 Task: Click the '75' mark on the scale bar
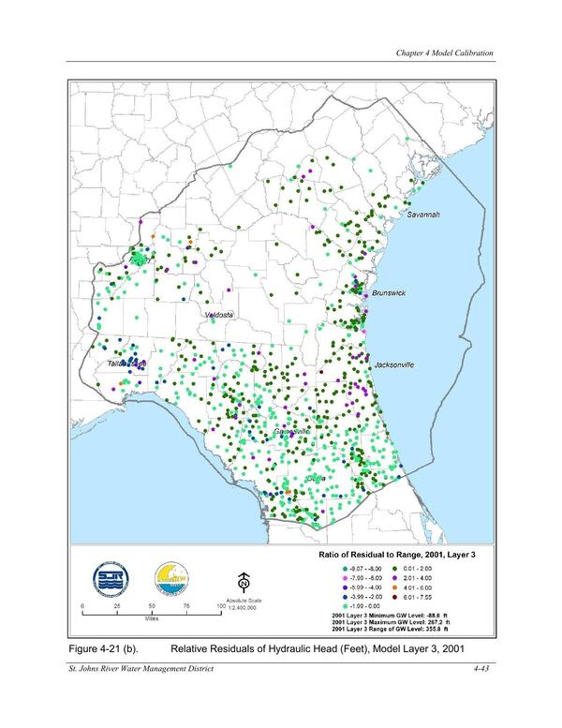tap(186, 606)
